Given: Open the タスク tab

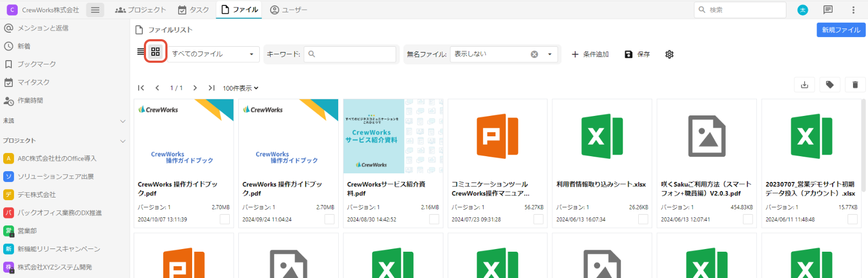Looking at the screenshot, I should click(193, 10).
